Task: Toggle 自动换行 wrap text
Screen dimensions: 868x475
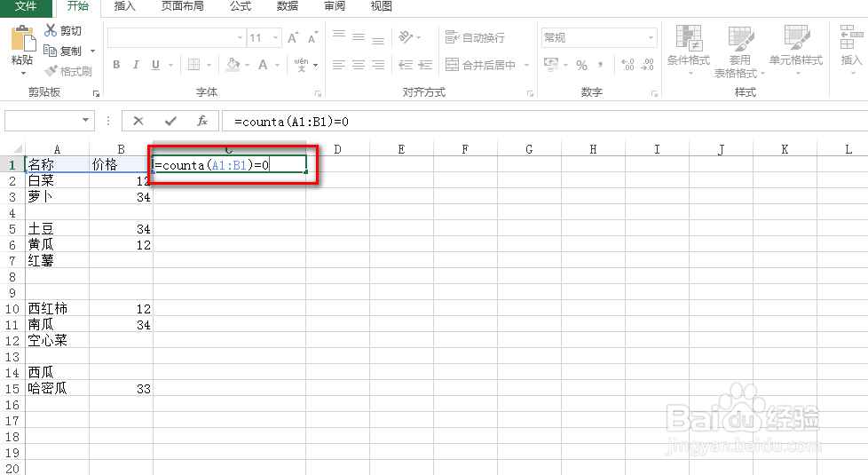Action: point(475,37)
